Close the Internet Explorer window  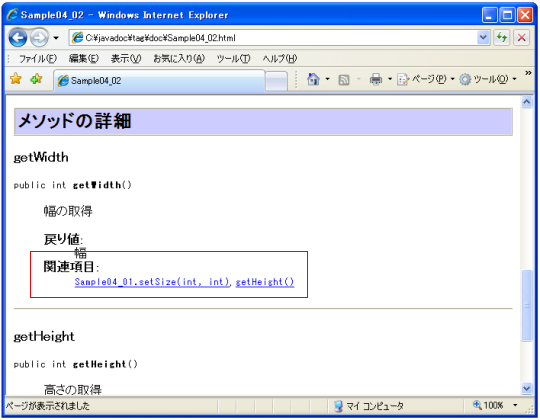[x=525, y=15]
